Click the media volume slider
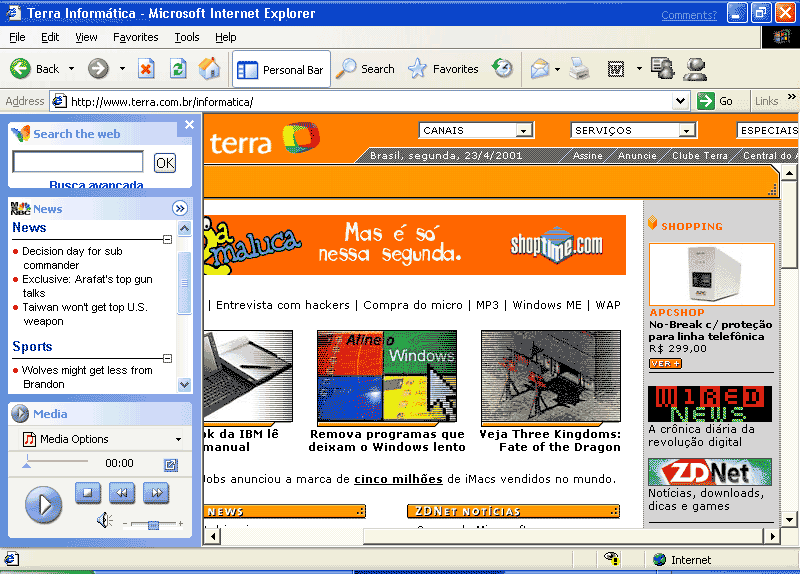The height and width of the screenshot is (574, 800). click(153, 524)
